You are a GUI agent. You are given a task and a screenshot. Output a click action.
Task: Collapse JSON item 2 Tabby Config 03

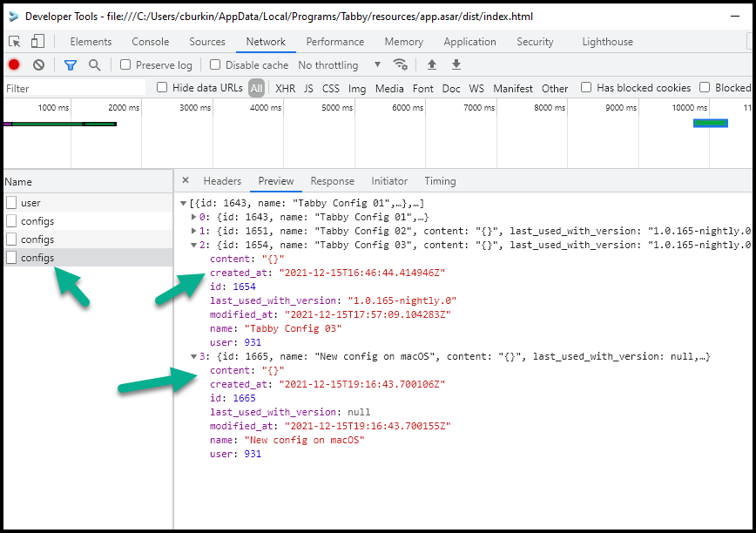coord(193,246)
